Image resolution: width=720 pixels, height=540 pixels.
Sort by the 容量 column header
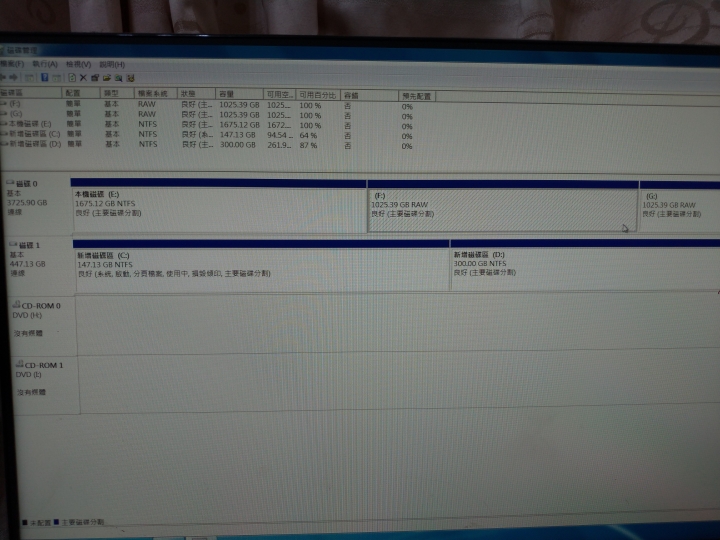coord(240,94)
